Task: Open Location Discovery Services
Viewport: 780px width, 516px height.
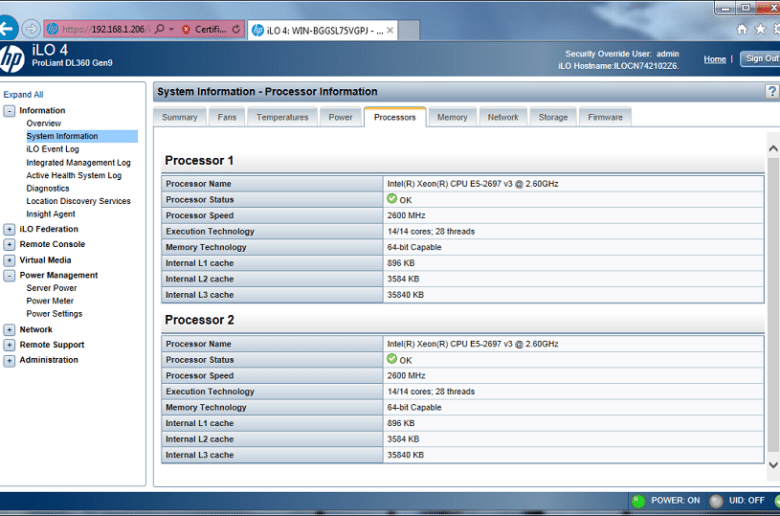Action: pyautogui.click(x=79, y=202)
